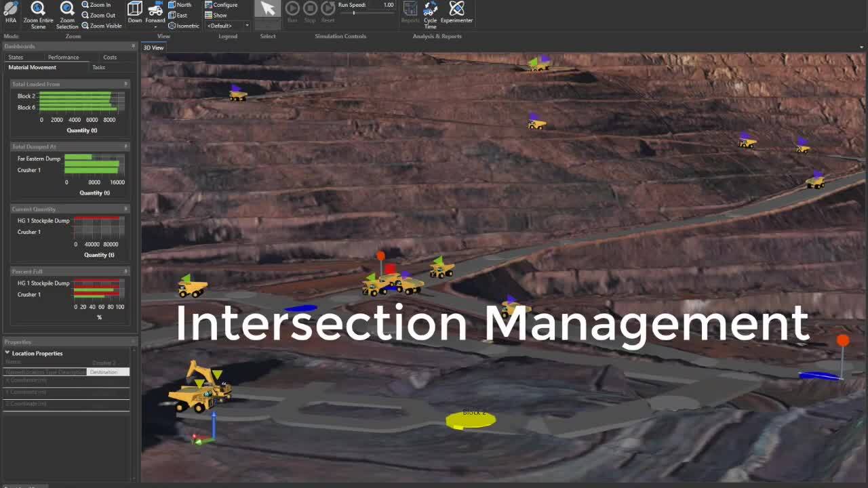The height and width of the screenshot is (488, 868).
Task: Switch to the Performance dashboard tab
Action: point(63,58)
